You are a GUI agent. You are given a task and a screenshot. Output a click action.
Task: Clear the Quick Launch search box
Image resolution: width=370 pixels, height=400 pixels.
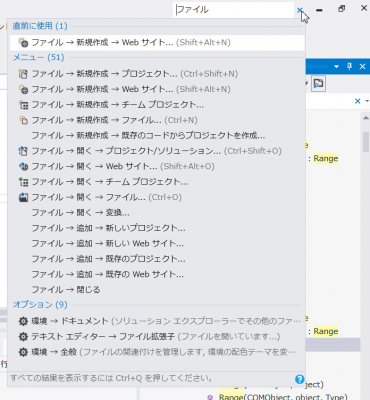(300, 10)
